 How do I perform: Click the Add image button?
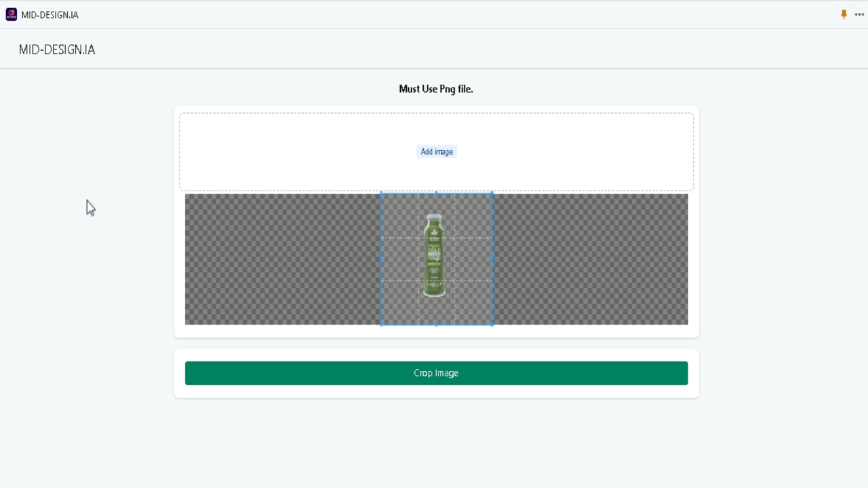436,151
